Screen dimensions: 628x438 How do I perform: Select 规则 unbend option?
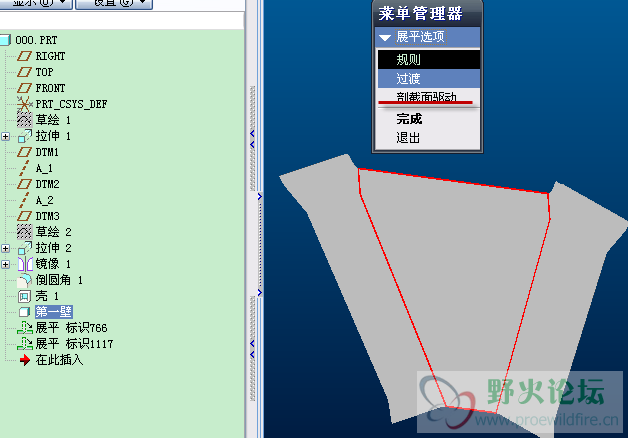point(429,60)
